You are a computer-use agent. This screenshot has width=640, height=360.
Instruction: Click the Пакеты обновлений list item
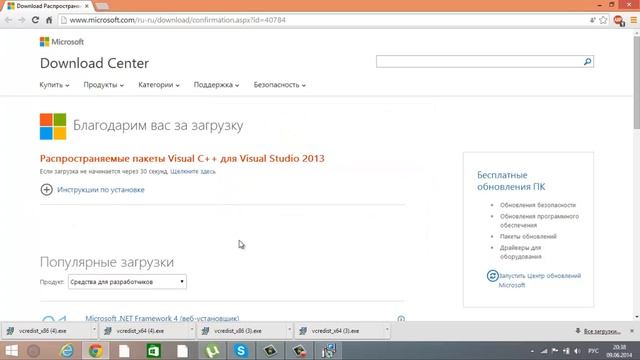click(x=528, y=236)
